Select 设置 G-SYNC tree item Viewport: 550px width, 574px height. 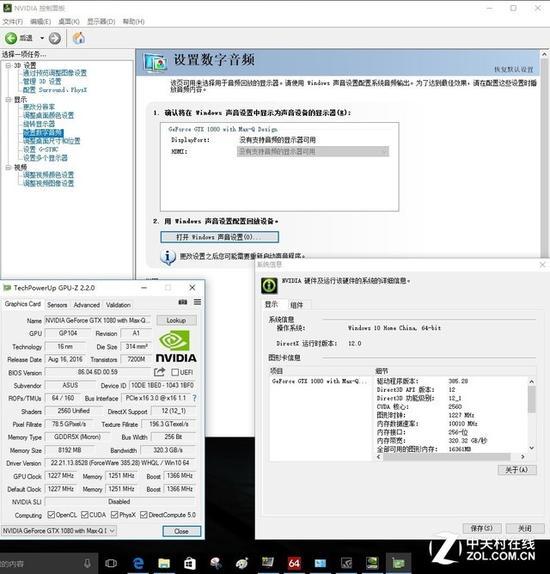[41, 149]
